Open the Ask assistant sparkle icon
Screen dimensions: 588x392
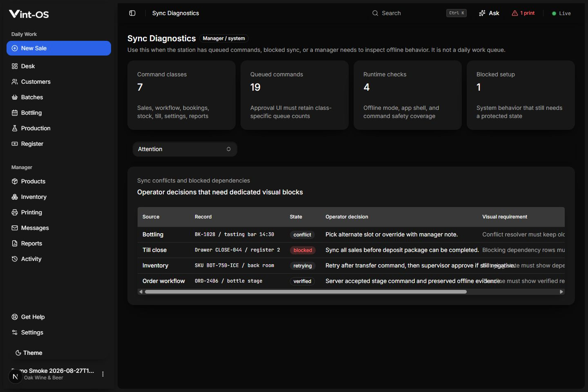click(482, 13)
